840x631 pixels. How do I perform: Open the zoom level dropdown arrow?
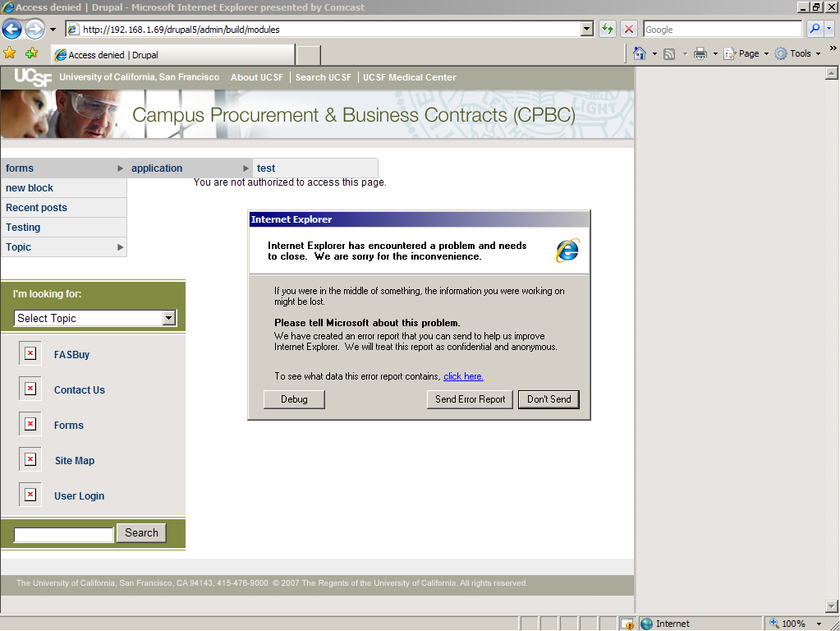819,624
